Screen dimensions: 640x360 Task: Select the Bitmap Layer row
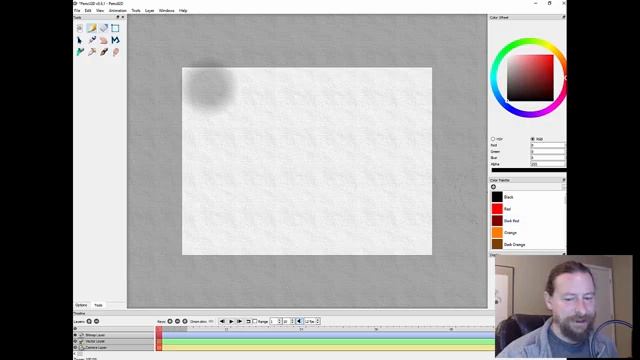[x=113, y=335]
